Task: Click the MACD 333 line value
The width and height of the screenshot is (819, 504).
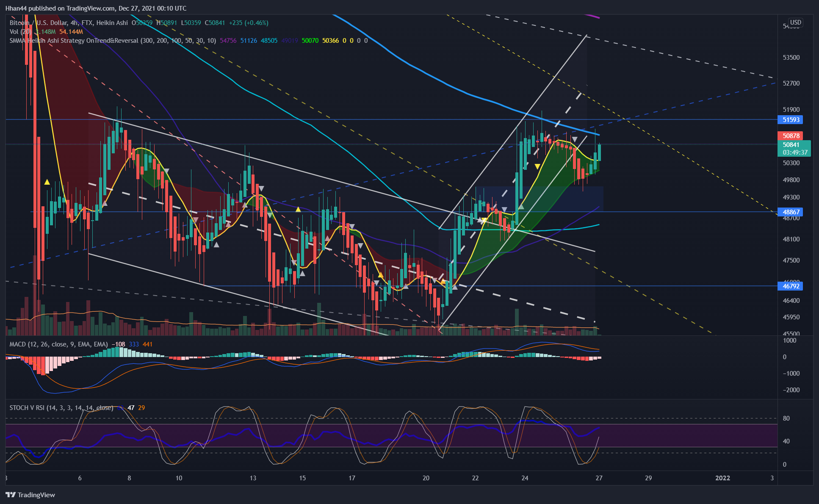Action: 134,344
